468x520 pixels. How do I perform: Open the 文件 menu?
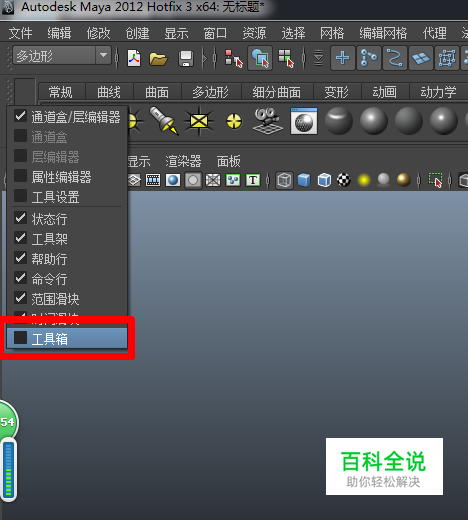point(21,33)
